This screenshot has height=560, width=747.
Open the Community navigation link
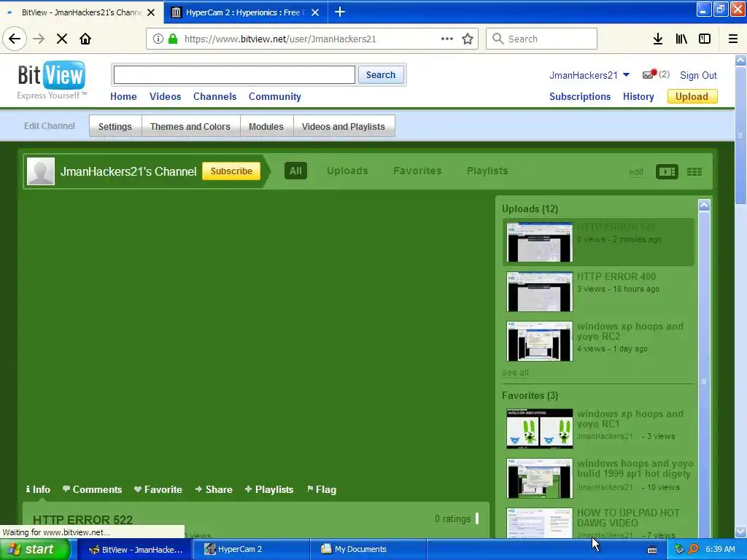click(x=275, y=96)
